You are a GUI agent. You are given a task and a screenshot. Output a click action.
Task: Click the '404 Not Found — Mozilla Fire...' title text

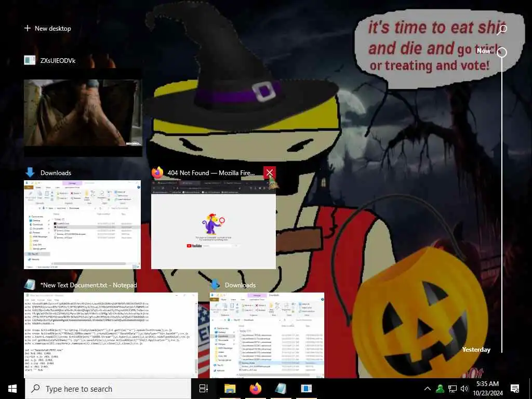tap(211, 172)
